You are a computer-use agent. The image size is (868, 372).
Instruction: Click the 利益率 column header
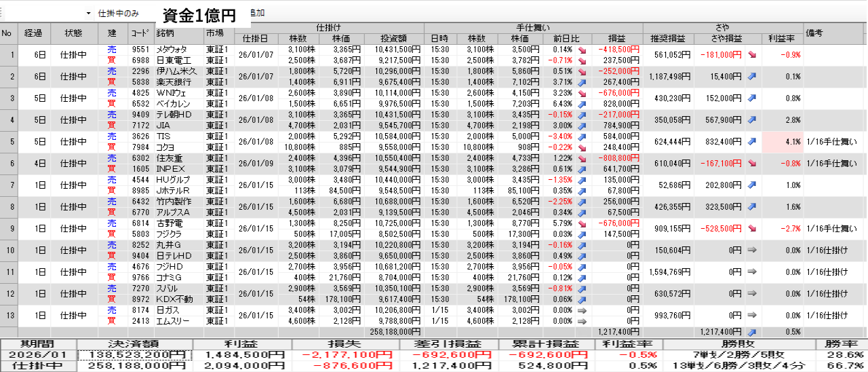point(782,38)
